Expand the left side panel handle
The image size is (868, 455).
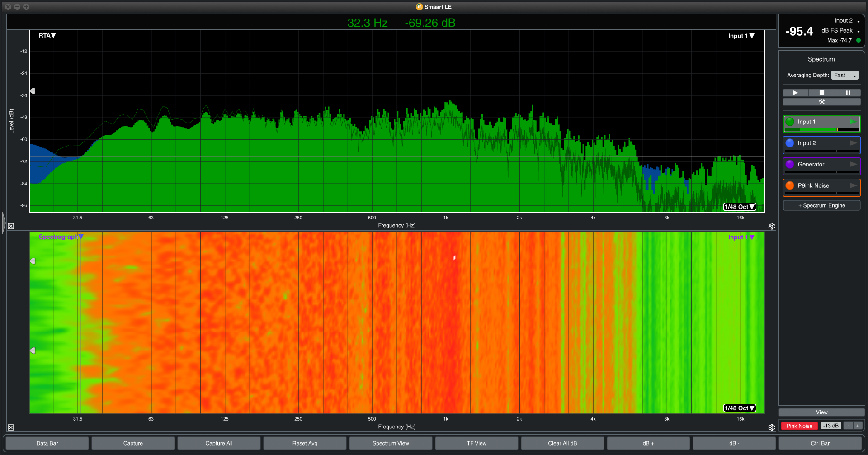pyautogui.click(x=4, y=223)
